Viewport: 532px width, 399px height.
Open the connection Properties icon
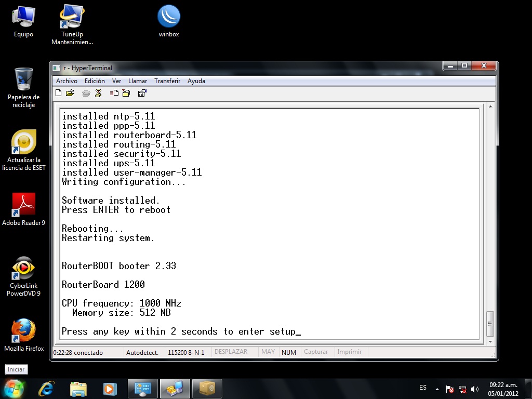(x=142, y=92)
